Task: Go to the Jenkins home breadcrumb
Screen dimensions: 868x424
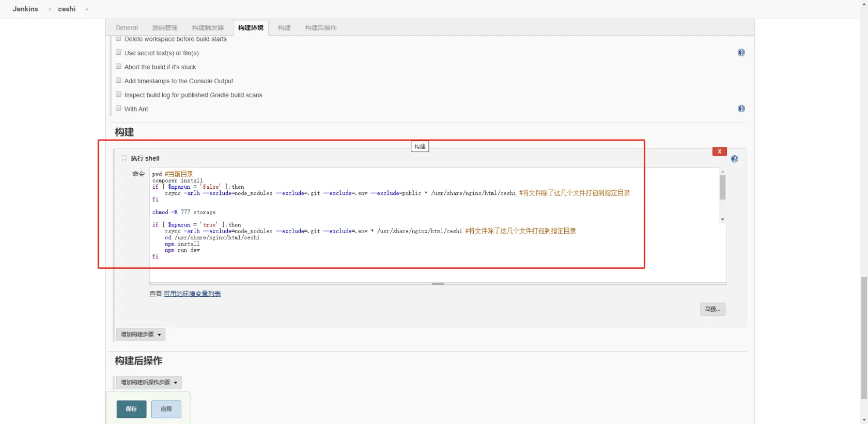Action: pyautogui.click(x=25, y=9)
